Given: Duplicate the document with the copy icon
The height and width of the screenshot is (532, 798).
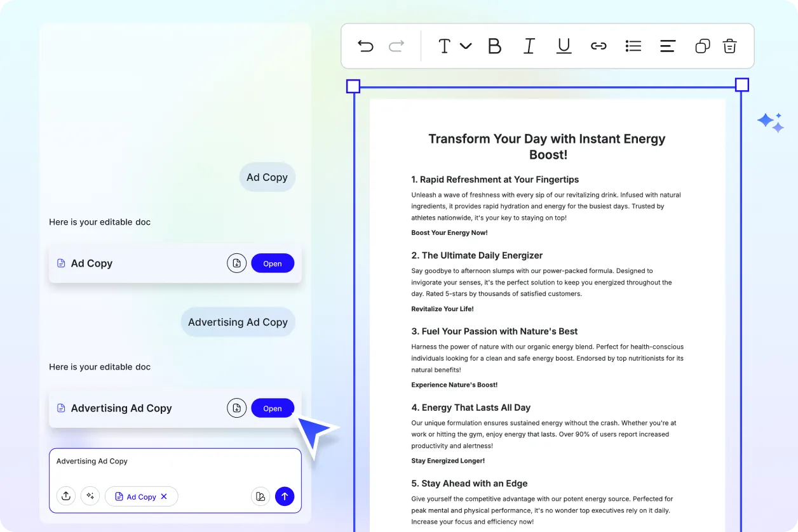Looking at the screenshot, I should point(702,46).
